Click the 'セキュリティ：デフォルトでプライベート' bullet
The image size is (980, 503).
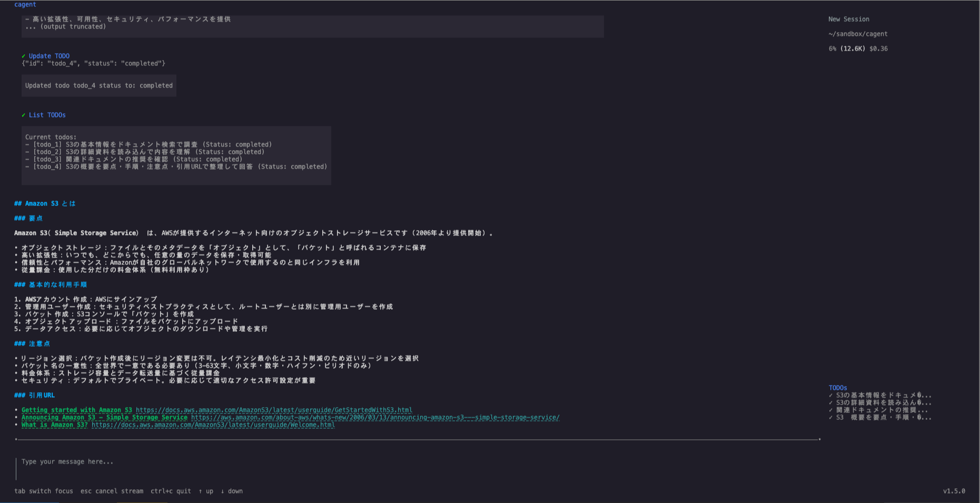pyautogui.click(x=165, y=380)
